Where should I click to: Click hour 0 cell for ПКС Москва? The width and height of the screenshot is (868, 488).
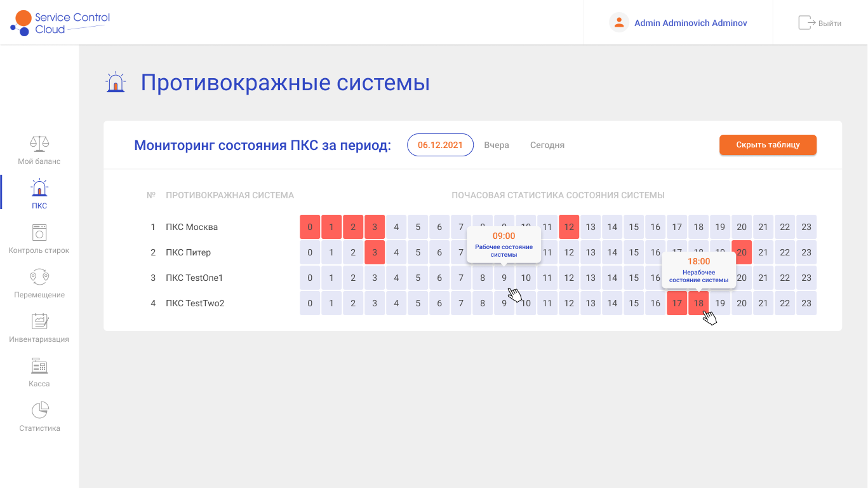(x=310, y=227)
